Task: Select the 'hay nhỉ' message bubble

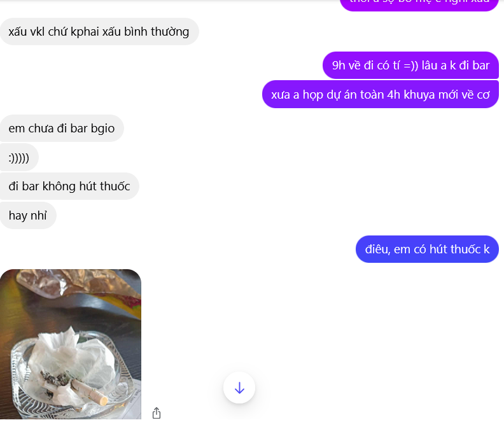Action: tap(28, 215)
